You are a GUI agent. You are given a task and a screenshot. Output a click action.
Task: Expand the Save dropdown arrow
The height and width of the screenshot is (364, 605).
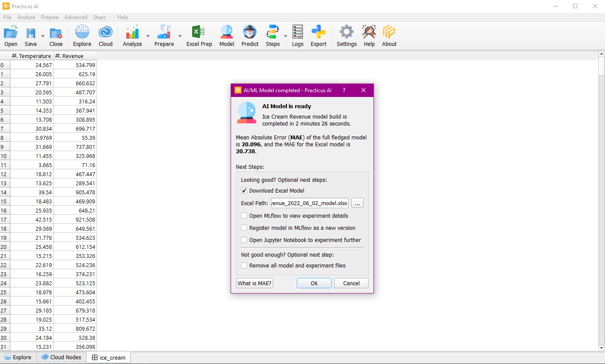[42, 36]
